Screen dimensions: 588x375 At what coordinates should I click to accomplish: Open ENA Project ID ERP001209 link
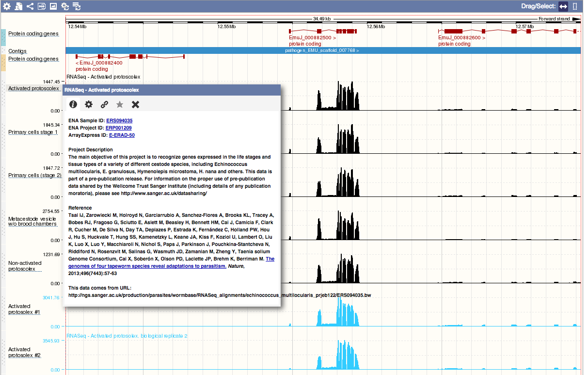pyautogui.click(x=118, y=128)
